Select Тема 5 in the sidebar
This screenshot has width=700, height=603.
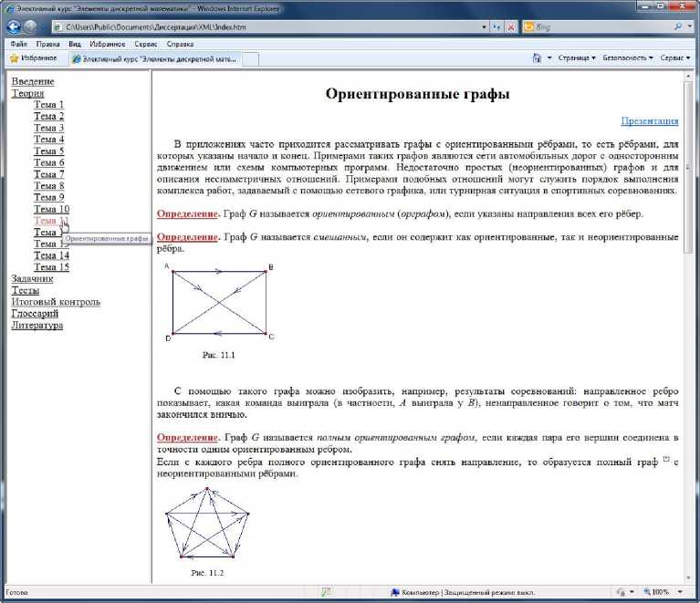[x=49, y=151]
